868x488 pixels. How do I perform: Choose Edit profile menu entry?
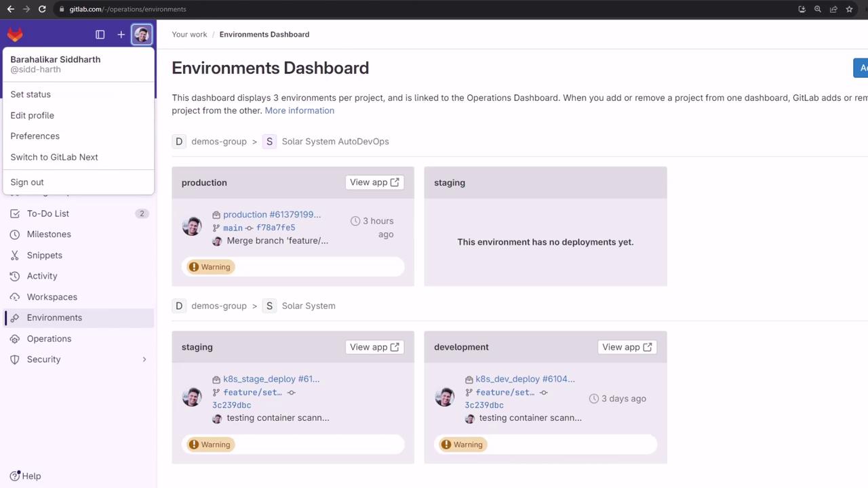pos(32,115)
